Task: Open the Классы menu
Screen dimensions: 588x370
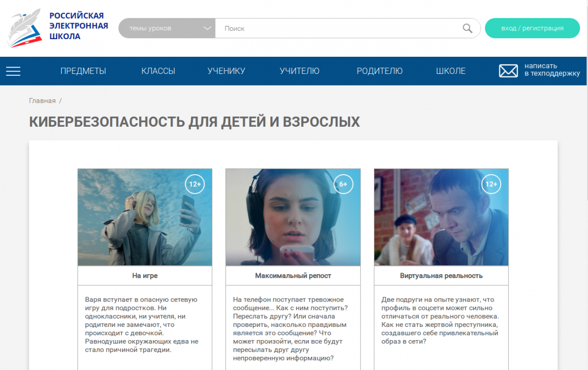Action: coord(158,71)
